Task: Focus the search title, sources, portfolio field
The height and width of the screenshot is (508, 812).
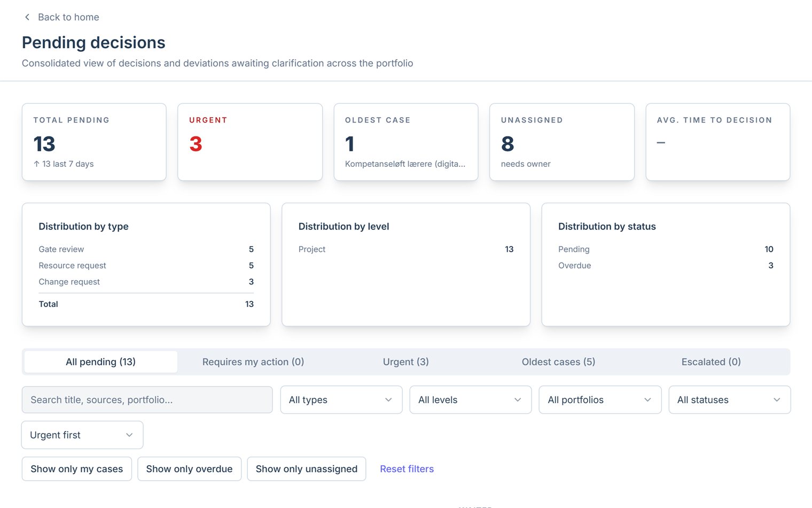Action: point(147,400)
